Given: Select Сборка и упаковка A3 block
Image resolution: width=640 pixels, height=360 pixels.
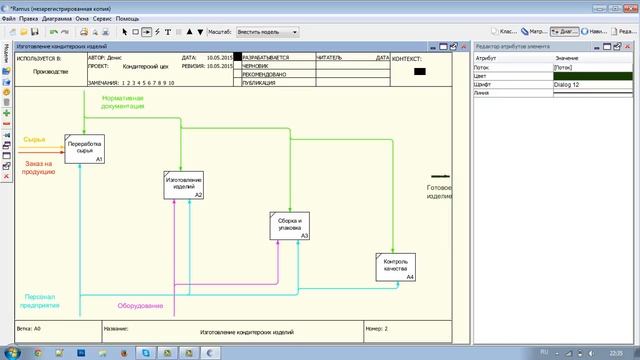Looking at the screenshot, I should pyautogui.click(x=289, y=226).
